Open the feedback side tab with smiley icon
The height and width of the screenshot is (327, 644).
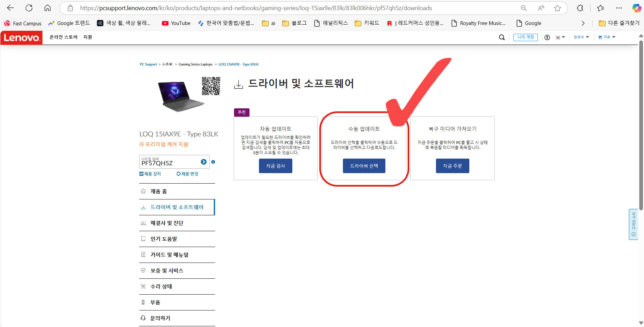[633, 224]
